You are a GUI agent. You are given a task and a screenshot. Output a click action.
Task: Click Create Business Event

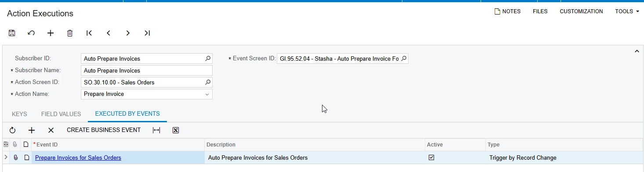[x=104, y=130]
